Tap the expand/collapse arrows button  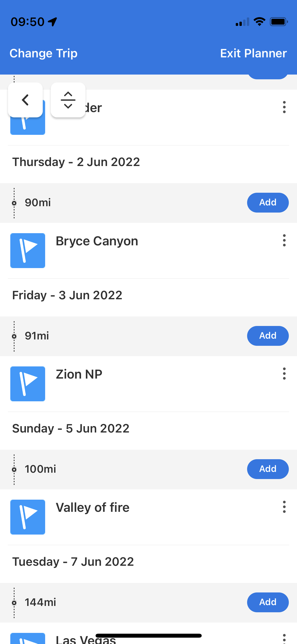coord(68,100)
